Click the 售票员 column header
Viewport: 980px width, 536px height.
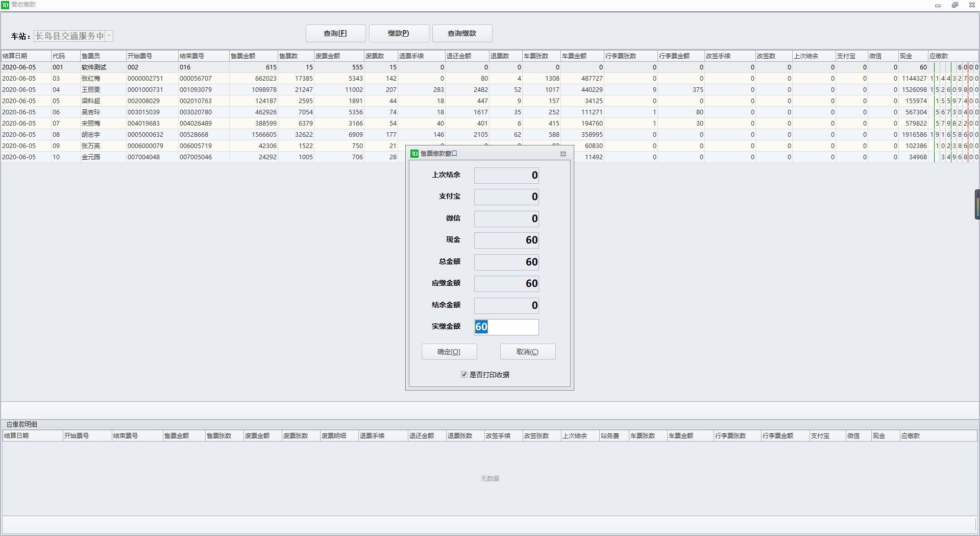(102, 56)
